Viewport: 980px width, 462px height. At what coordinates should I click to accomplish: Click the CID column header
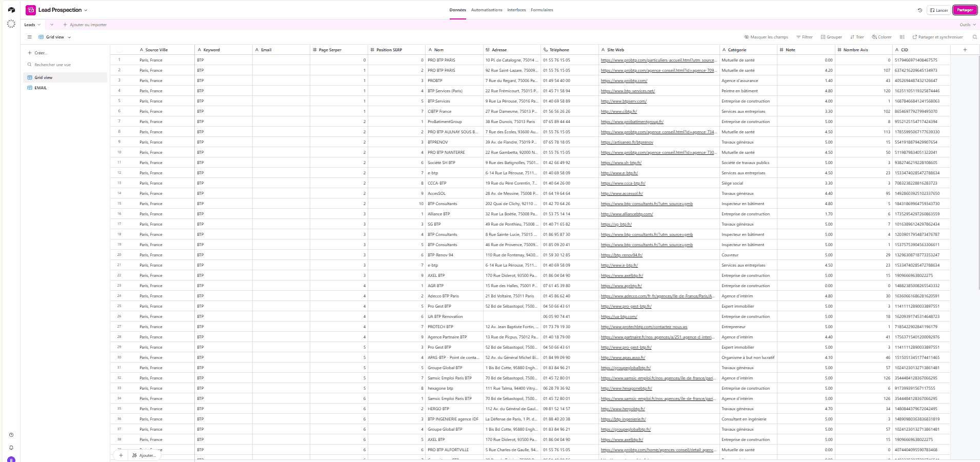[922, 50]
